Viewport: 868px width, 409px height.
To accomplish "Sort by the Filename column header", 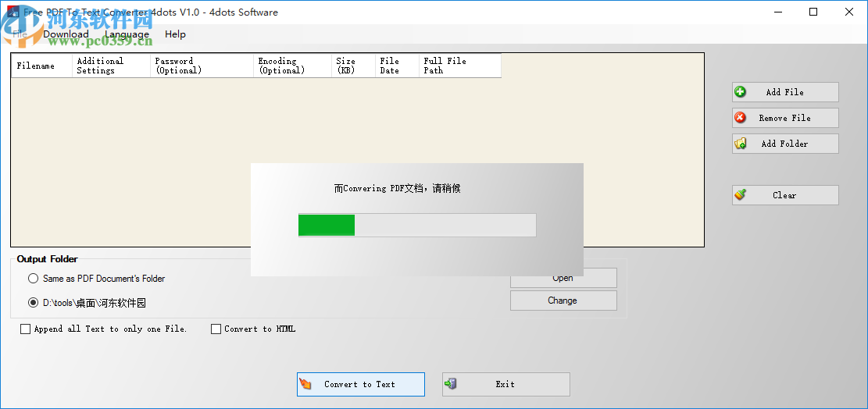I will 41,66.
